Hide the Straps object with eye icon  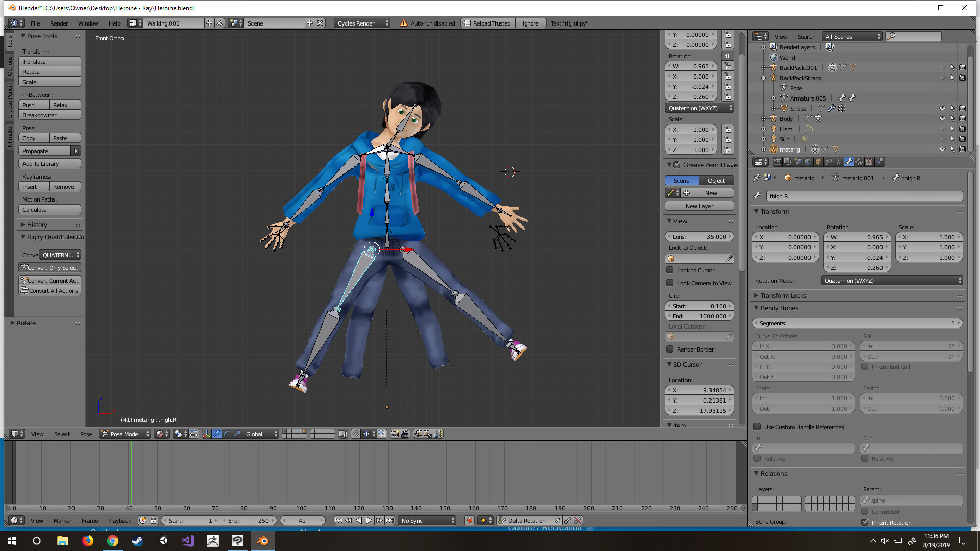tap(942, 109)
